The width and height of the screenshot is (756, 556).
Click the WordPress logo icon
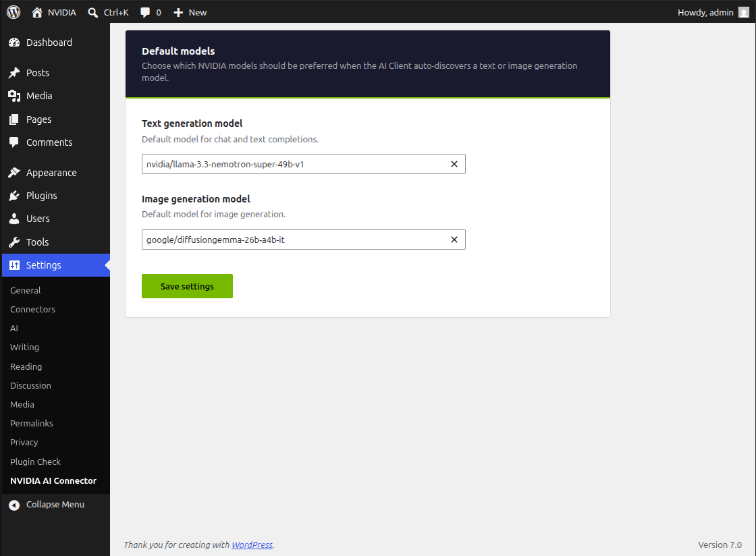click(13, 12)
